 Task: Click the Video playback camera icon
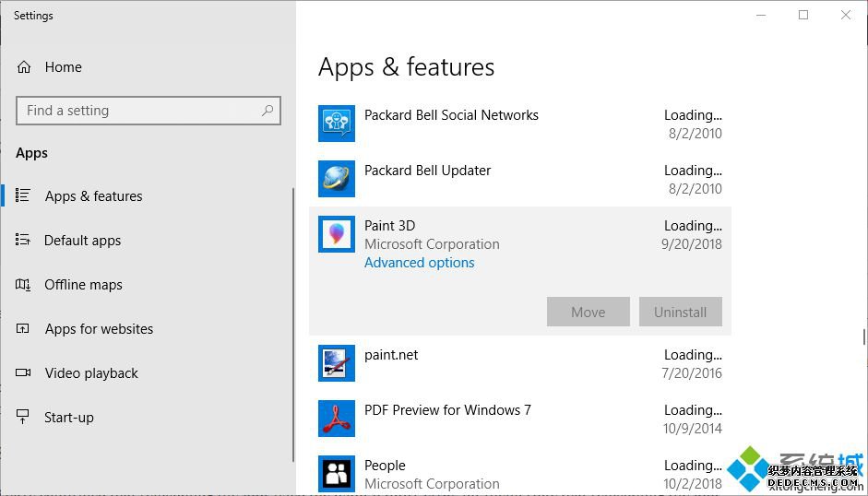[x=23, y=372]
